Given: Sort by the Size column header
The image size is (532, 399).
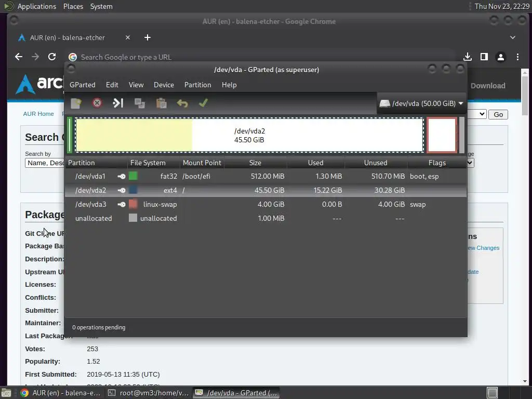Looking at the screenshot, I should [256, 163].
